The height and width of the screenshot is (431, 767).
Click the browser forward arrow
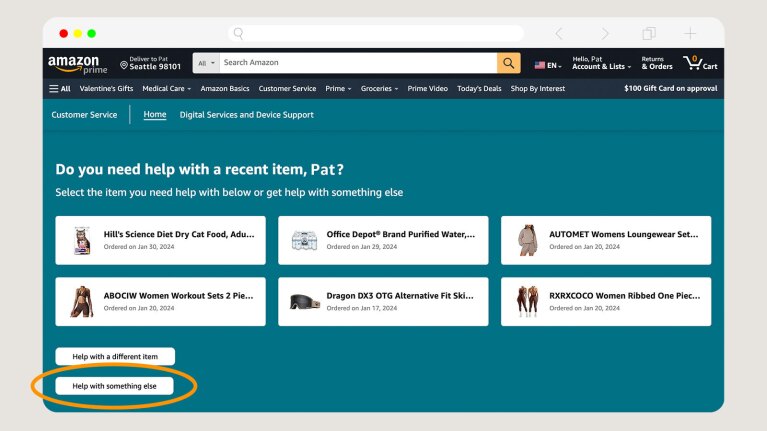(x=605, y=33)
